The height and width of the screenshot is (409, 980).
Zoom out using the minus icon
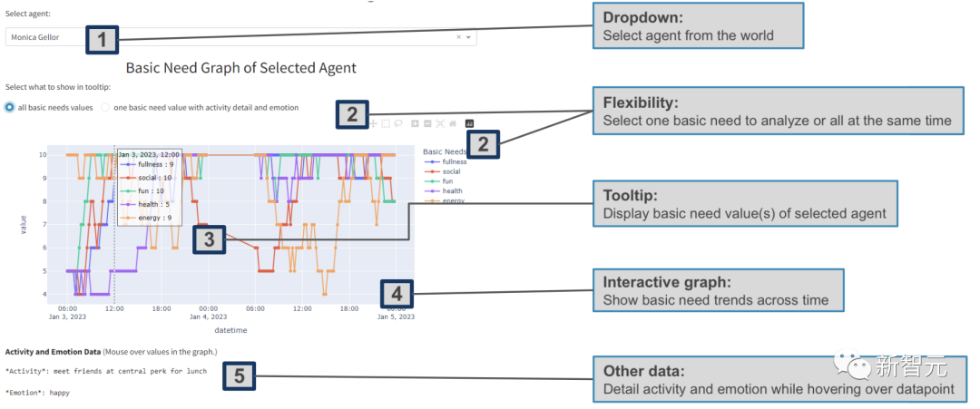pyautogui.click(x=427, y=123)
